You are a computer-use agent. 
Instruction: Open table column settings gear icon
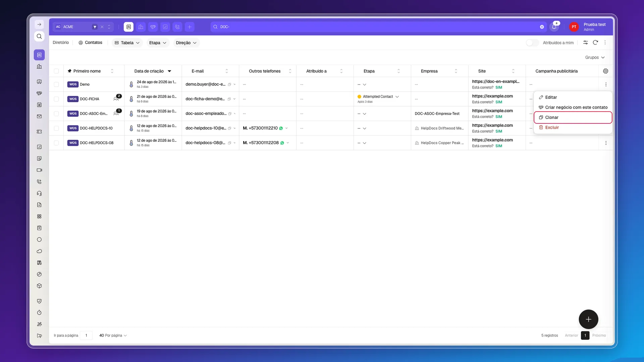pos(605,71)
